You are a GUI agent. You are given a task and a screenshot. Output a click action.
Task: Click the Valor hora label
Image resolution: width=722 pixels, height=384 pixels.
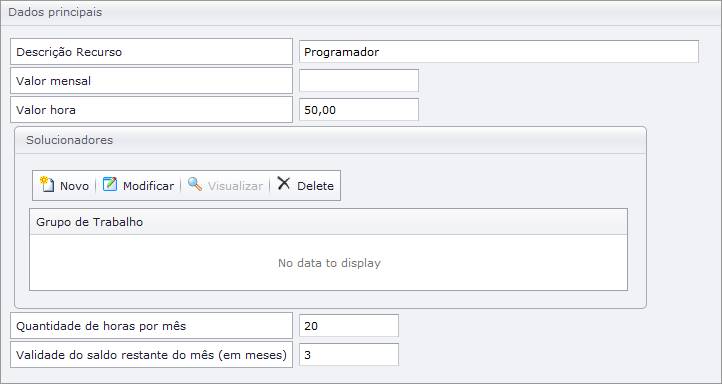point(46,110)
